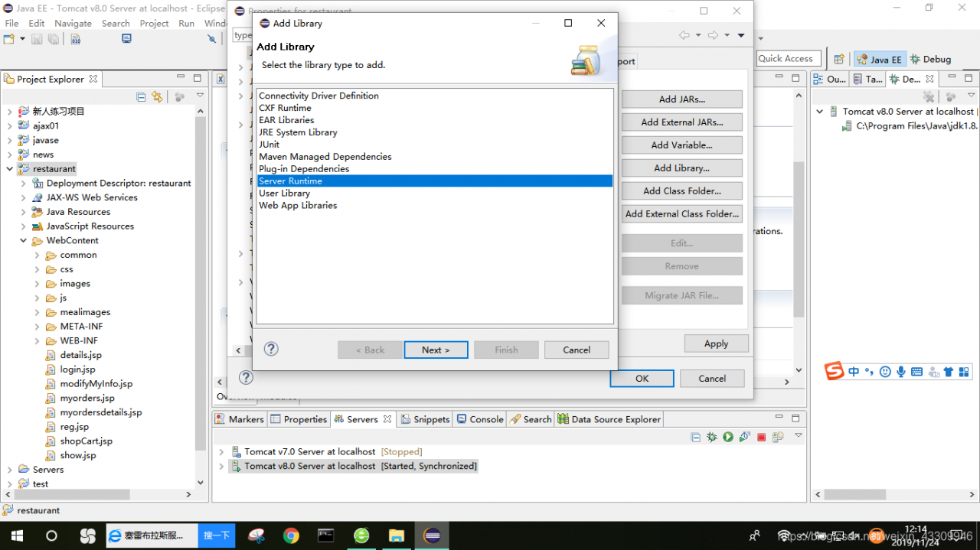Click the Help icon in Add Library dialog
Image resolution: width=980 pixels, height=550 pixels.
pyautogui.click(x=271, y=349)
